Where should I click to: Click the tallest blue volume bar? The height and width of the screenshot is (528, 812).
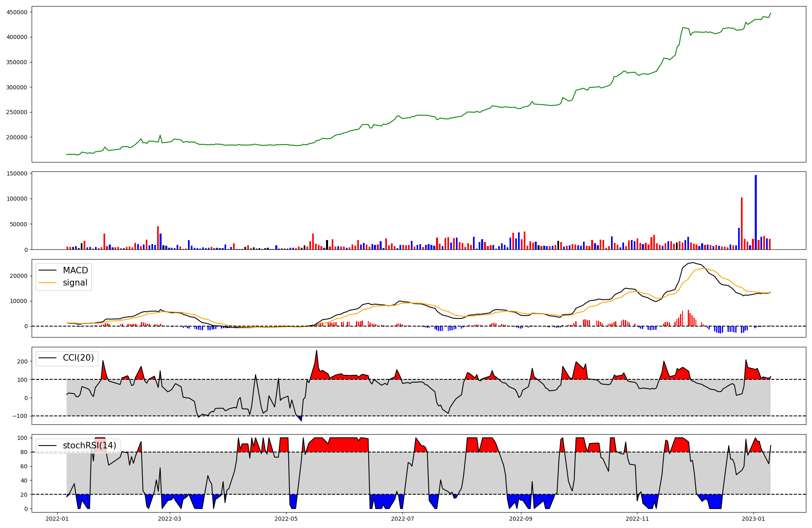click(756, 211)
